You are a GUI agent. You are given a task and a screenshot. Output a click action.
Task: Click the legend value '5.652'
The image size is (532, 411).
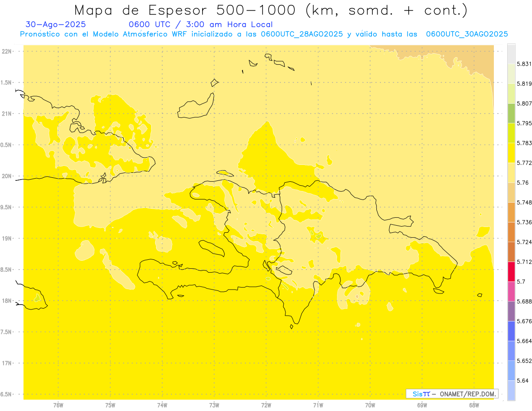(x=524, y=361)
